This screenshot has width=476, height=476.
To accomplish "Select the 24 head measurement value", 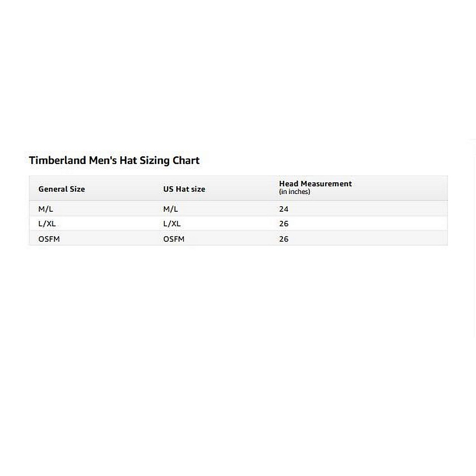I will point(284,209).
